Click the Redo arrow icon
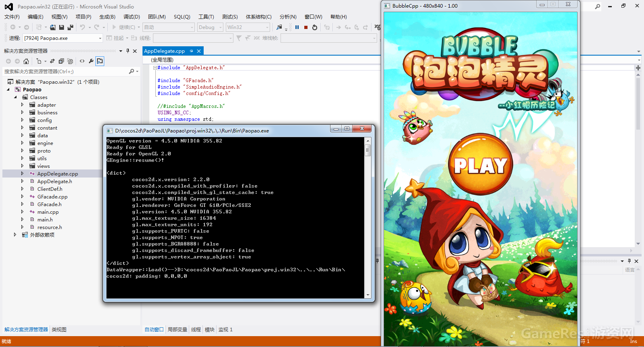The image size is (644, 347). pyautogui.click(x=97, y=27)
